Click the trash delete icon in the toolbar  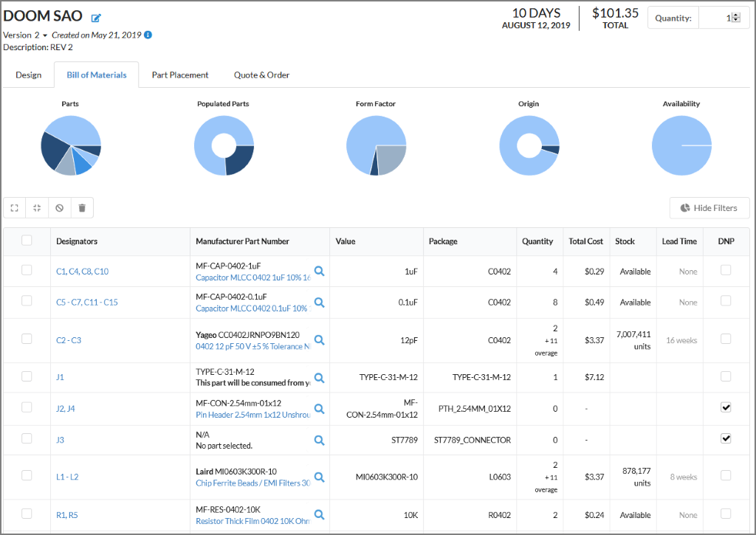[82, 208]
